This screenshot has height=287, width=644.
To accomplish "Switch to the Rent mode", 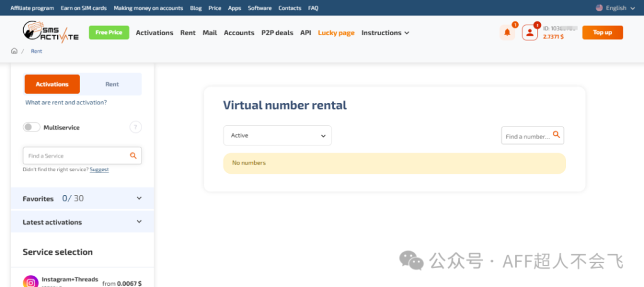I will 112,84.
